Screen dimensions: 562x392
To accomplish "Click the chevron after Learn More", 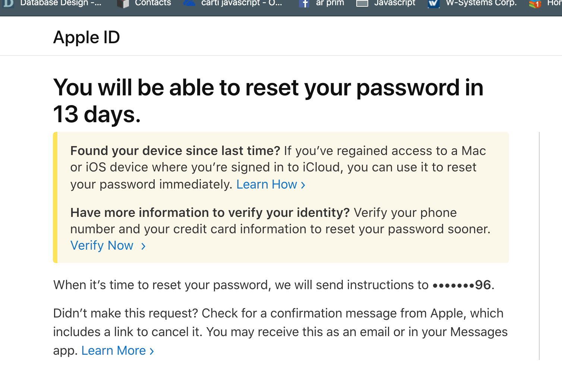I will click(152, 351).
